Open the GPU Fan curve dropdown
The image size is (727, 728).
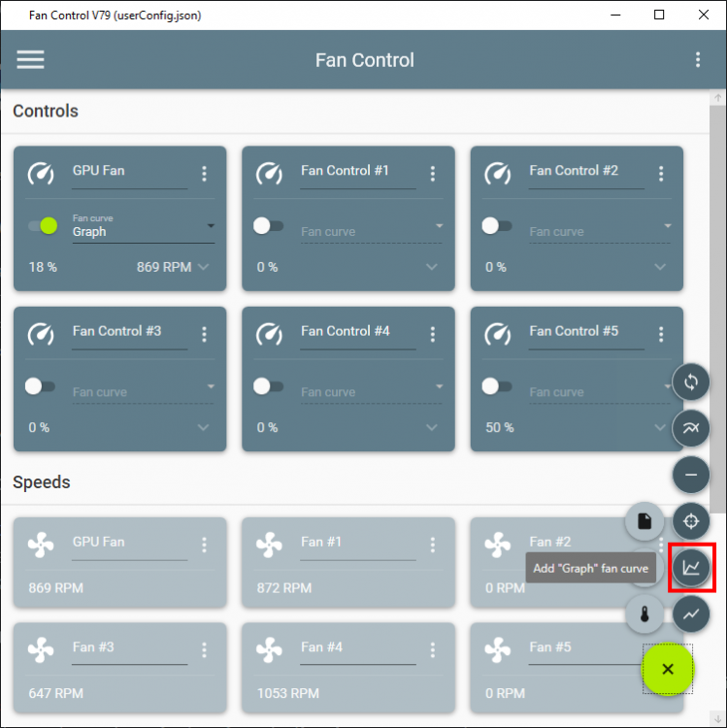[211, 226]
